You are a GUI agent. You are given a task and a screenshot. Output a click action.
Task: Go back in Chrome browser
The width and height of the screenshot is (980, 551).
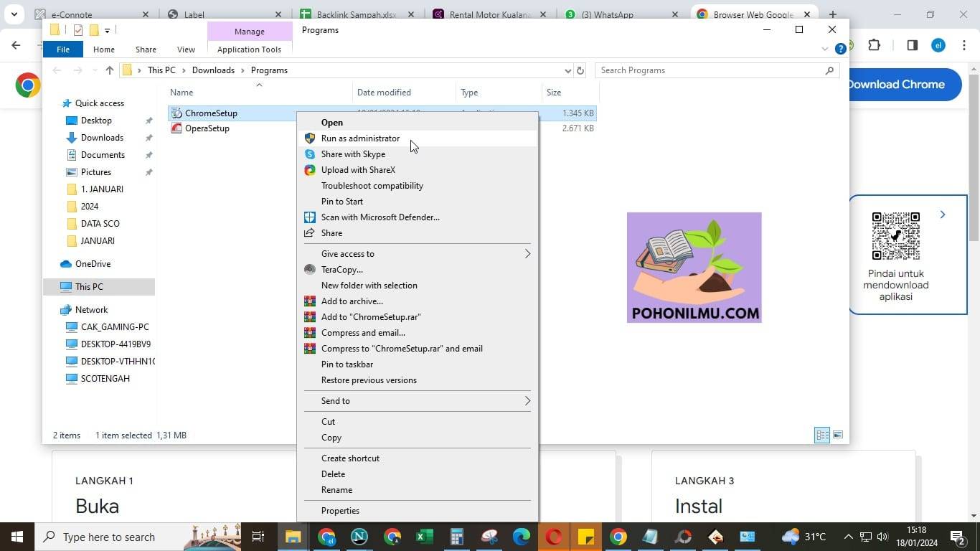pyautogui.click(x=16, y=45)
